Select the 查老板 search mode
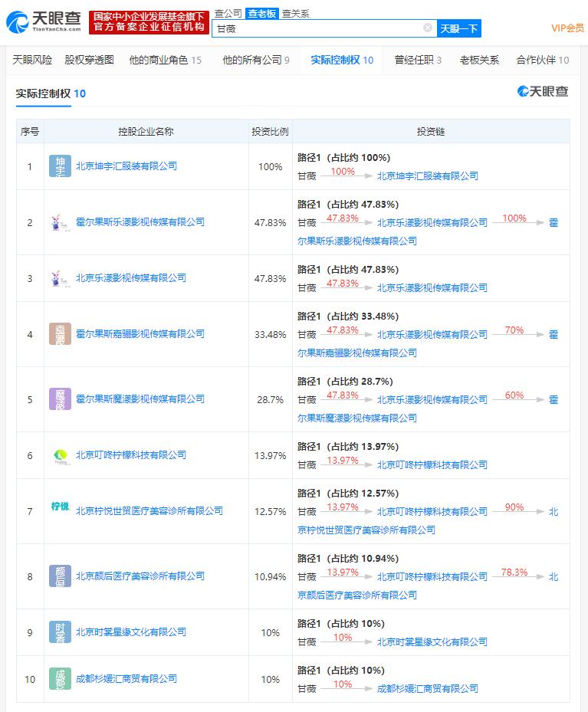 [261, 14]
